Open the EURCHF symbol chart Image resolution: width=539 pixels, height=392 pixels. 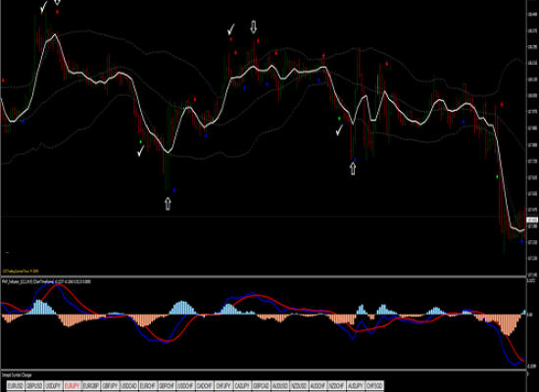point(147,386)
